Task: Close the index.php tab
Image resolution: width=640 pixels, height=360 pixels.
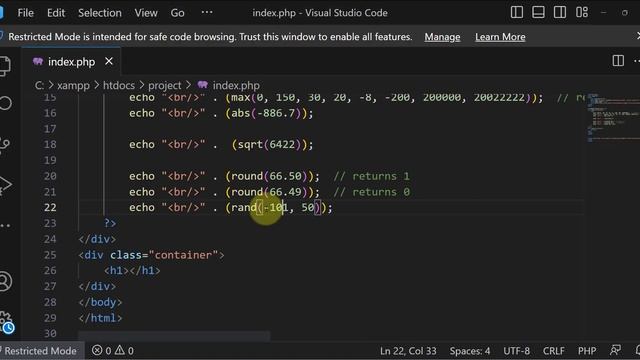Action: (109, 61)
